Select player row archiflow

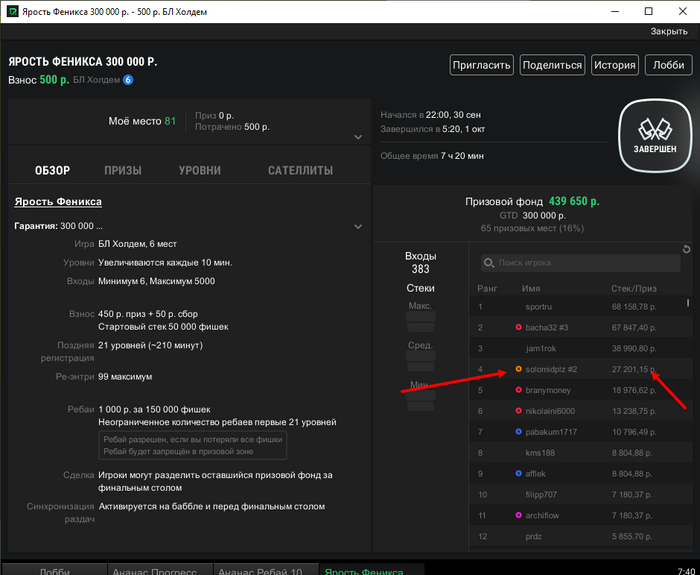[580, 515]
